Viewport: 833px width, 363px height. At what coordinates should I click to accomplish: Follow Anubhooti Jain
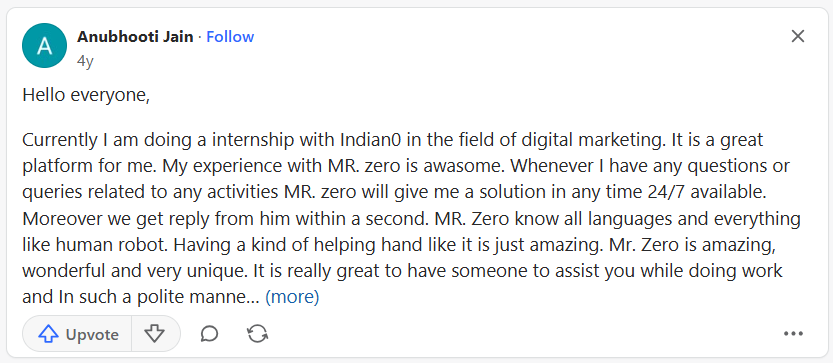pyautogui.click(x=230, y=37)
